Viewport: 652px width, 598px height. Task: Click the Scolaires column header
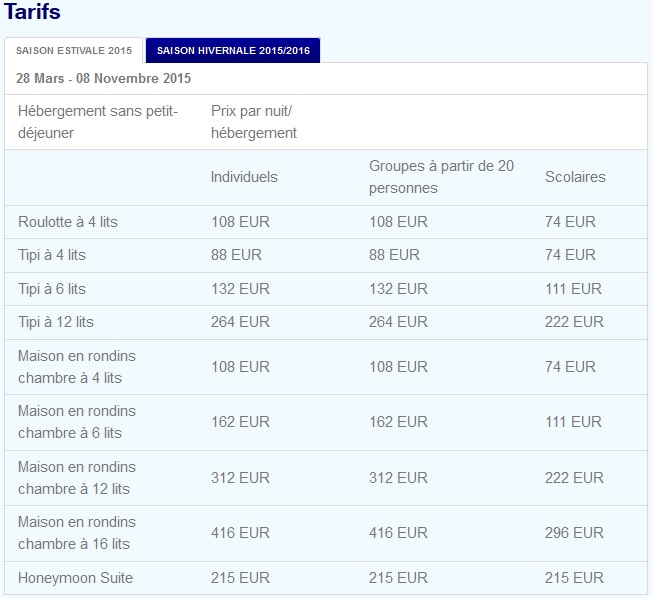point(575,177)
